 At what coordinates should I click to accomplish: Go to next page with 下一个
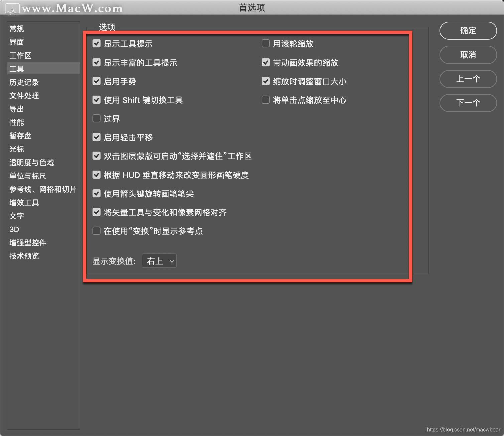point(468,103)
